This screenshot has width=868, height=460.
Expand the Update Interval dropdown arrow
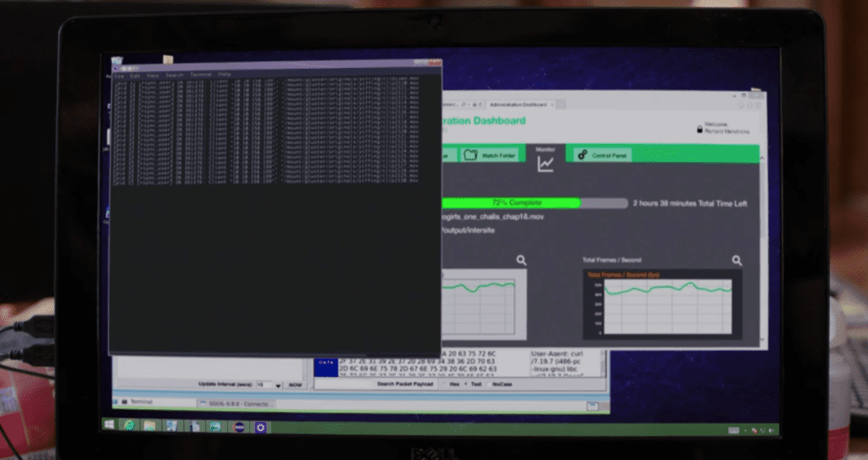pyautogui.click(x=277, y=385)
